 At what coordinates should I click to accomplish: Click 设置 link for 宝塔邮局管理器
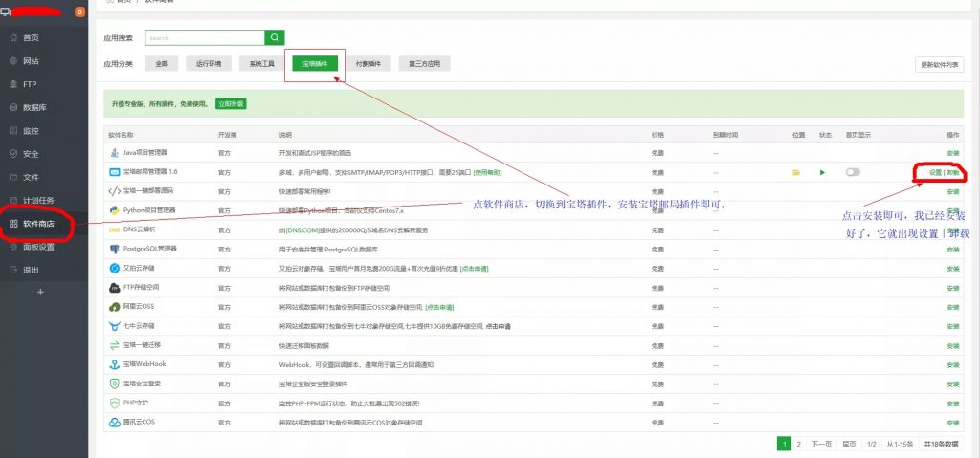pos(935,172)
